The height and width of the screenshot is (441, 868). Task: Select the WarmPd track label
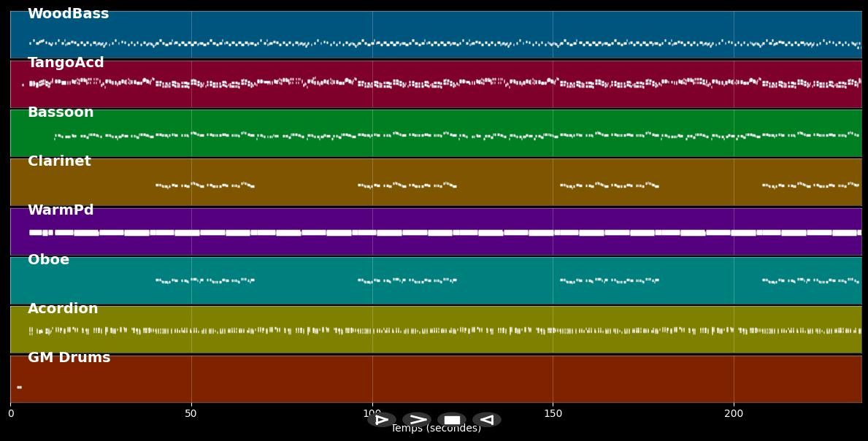point(61,210)
